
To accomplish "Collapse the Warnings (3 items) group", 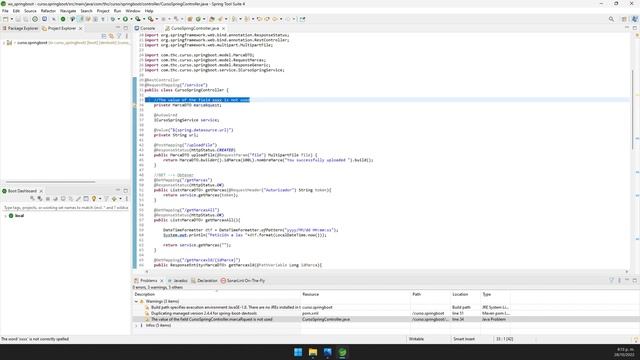I will pos(136,301).
